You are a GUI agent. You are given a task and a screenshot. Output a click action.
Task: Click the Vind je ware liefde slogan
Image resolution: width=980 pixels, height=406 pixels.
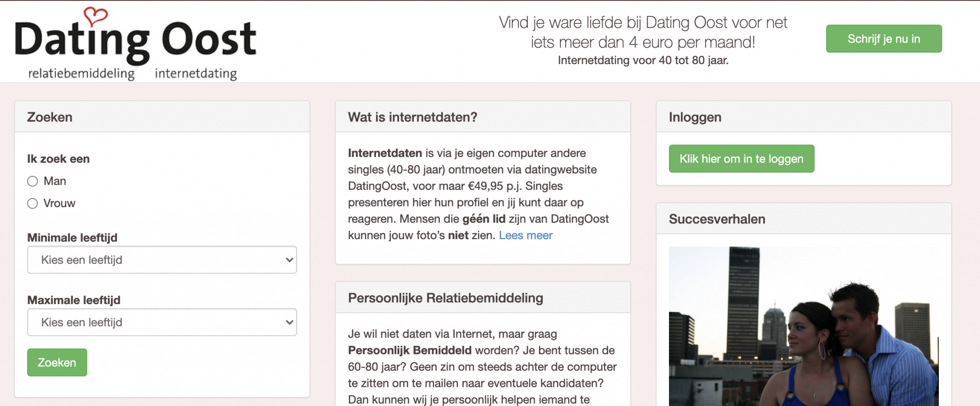click(643, 32)
